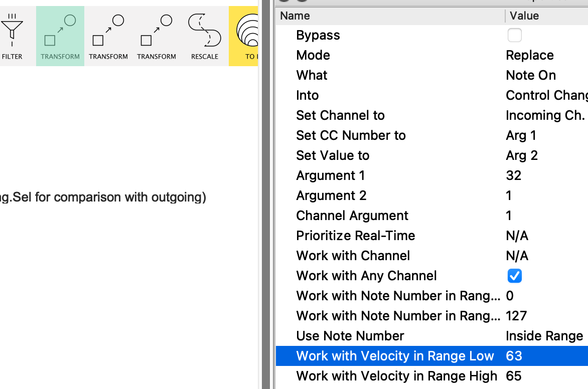Open the Mode dropdown showing Replace
The image size is (588, 389).
coord(530,55)
